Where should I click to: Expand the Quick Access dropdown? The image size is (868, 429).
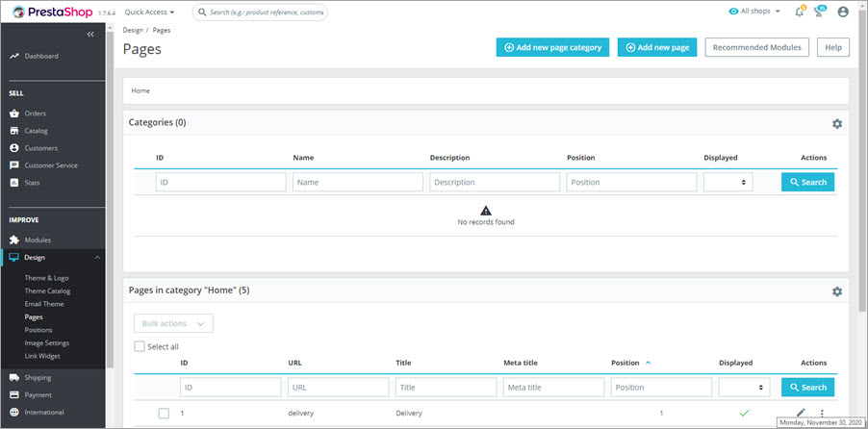tap(150, 13)
